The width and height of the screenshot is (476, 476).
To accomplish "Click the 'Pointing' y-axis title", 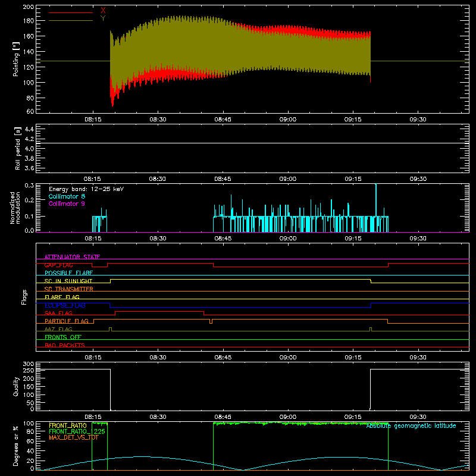I will (x=16, y=59).
